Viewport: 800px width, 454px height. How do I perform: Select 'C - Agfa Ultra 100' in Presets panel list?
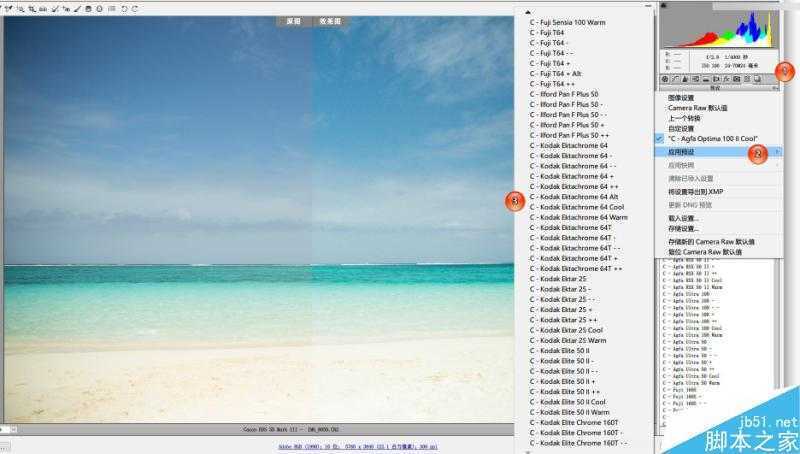[687, 294]
